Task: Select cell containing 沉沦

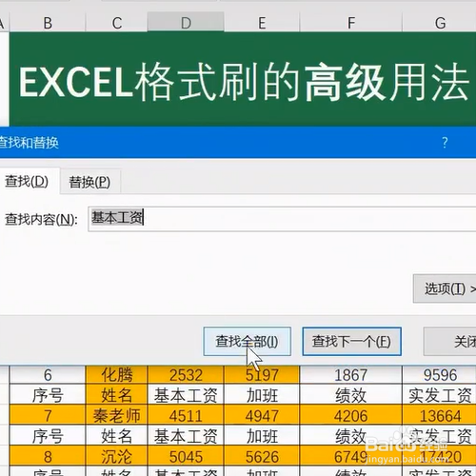Action: click(x=117, y=456)
